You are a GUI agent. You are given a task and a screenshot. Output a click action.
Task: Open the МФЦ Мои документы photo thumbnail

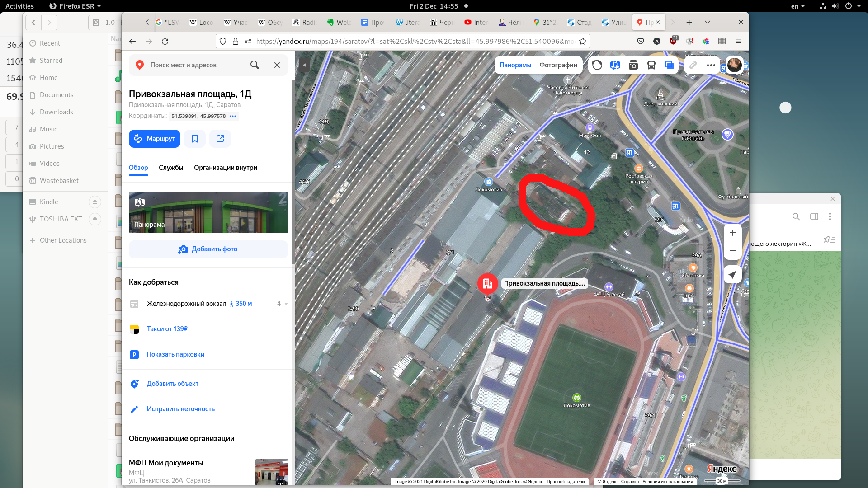pos(272,472)
